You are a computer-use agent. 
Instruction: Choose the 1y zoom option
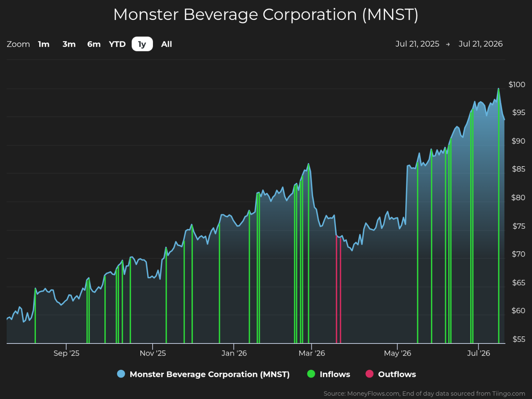[x=142, y=44]
